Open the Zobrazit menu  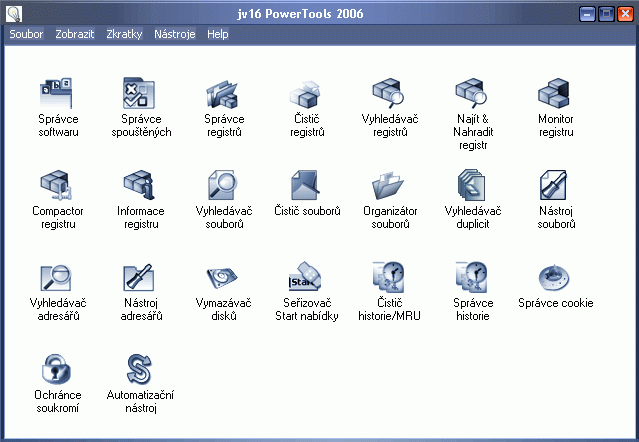[x=75, y=34]
